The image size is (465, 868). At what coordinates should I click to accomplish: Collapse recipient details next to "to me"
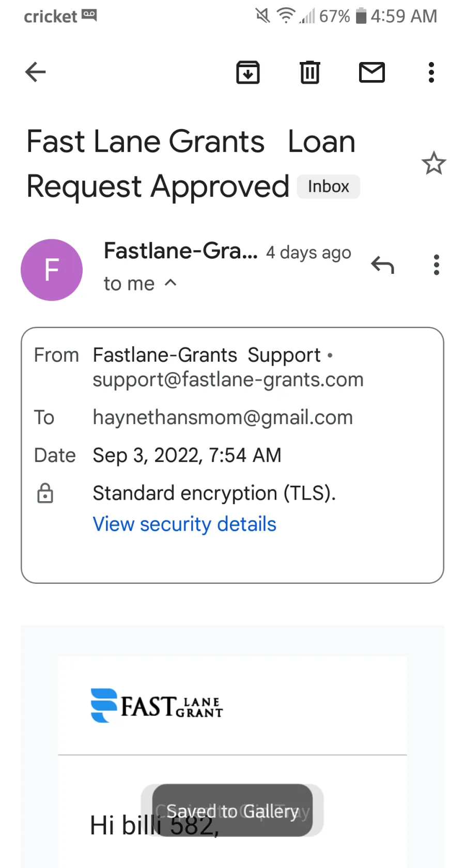tap(171, 283)
